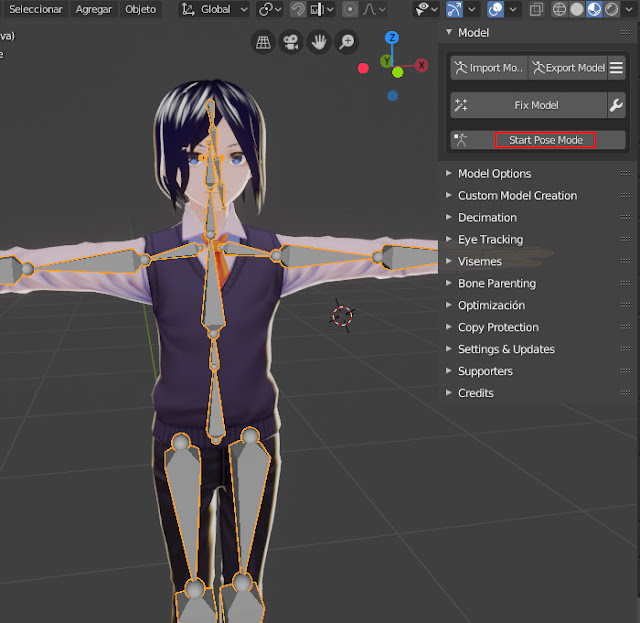Image resolution: width=640 pixels, height=623 pixels.
Task: Toggle camera view icon
Action: 291,42
